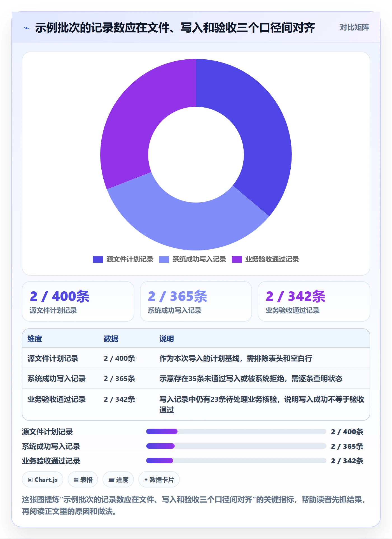Click description about 35条未通过写入
The height and width of the screenshot is (539, 392).
coord(251,378)
